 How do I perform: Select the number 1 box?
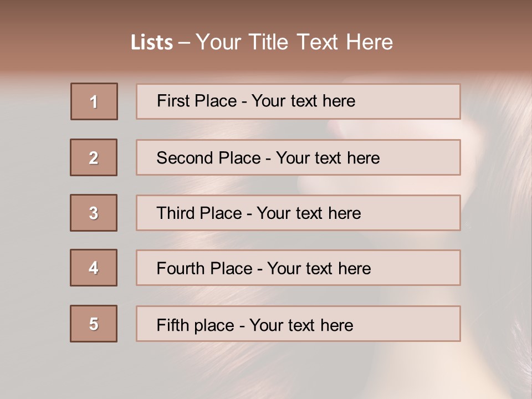coord(94,101)
